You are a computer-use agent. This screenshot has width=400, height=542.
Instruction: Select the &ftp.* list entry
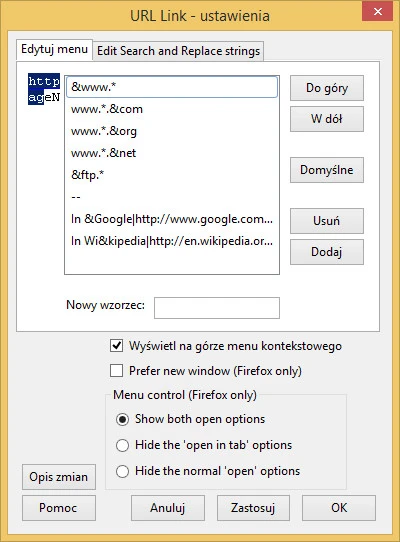click(172, 175)
